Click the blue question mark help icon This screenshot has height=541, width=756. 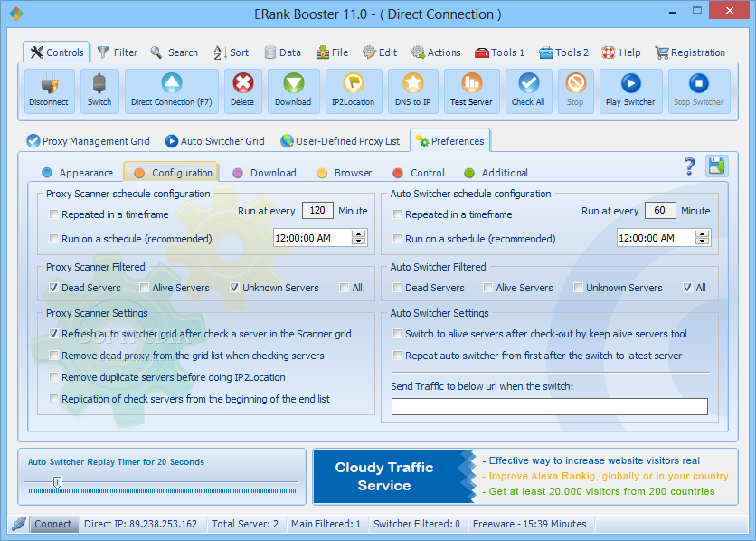[690, 166]
